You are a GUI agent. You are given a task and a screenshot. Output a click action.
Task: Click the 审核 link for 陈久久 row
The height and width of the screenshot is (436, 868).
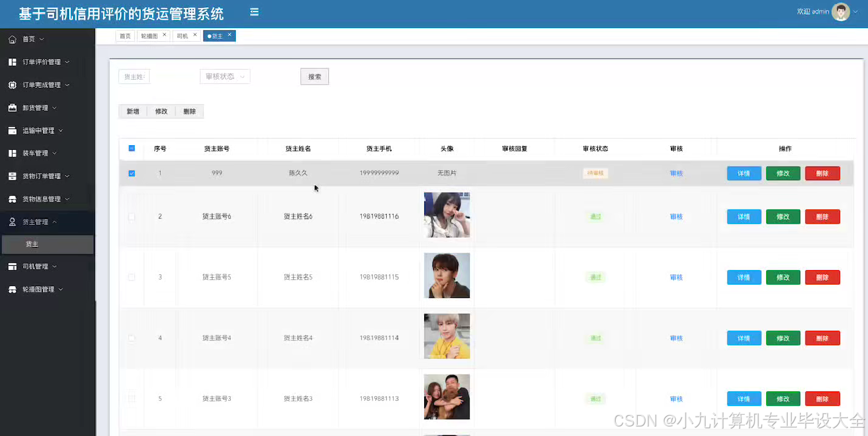(x=676, y=174)
